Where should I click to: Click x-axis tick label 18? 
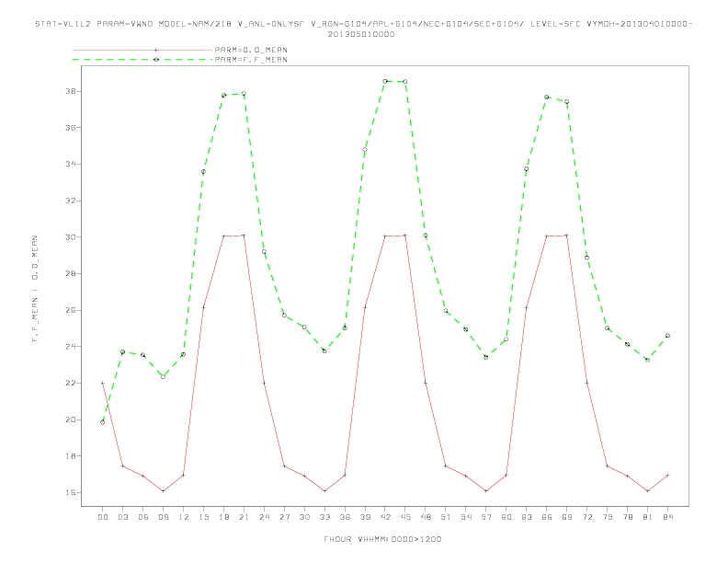click(x=223, y=517)
